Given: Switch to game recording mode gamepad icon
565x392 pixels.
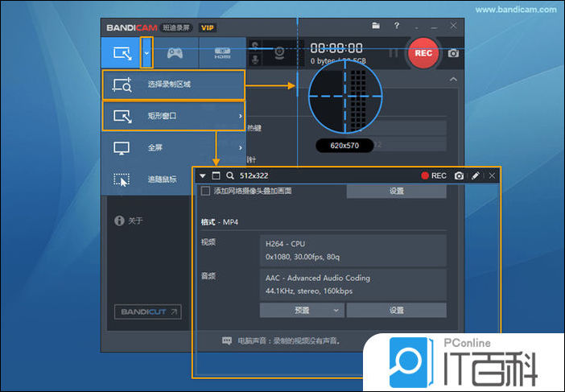Looking at the screenshot, I should (175, 53).
